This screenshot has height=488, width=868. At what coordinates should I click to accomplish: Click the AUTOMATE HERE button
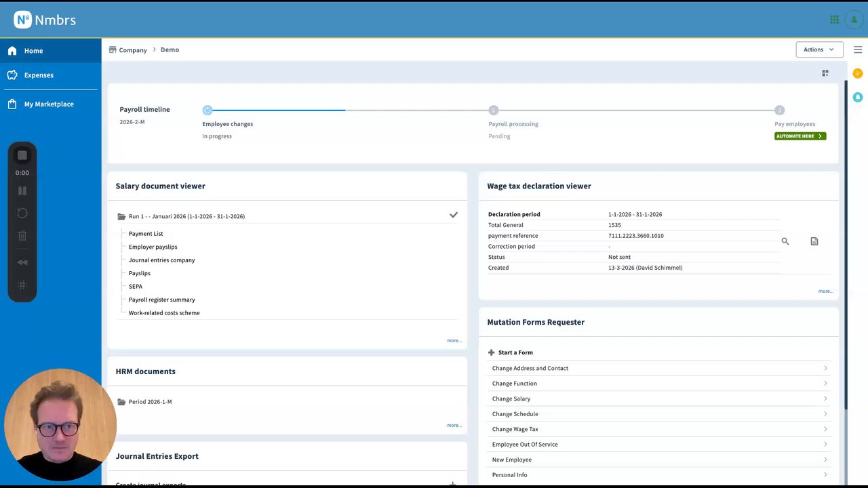click(x=800, y=136)
